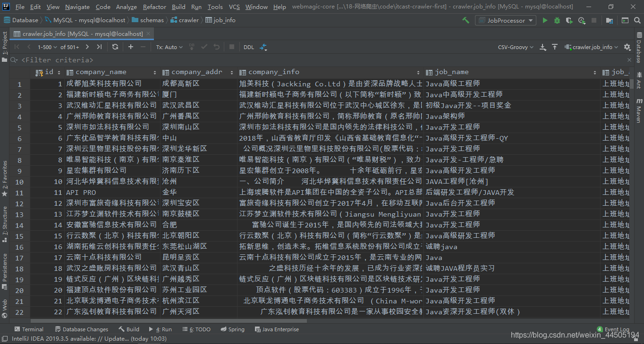Click Filter criteria input field
This screenshot has width=644, height=344.
pos(321,60)
